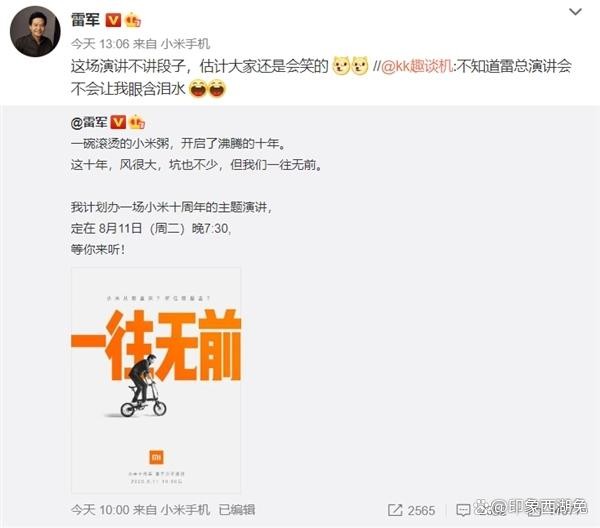Open the @kk趣谈机 mention link
600x528 pixels.
[x=417, y=66]
